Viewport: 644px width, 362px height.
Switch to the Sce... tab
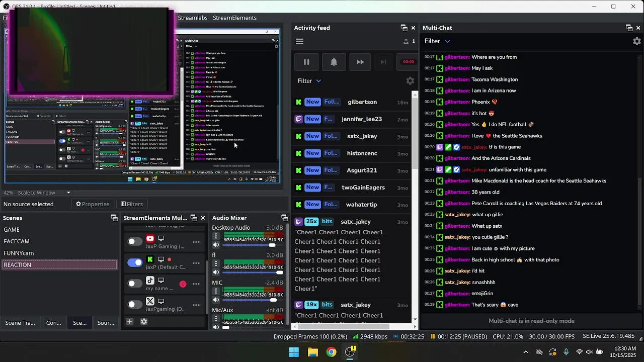[x=80, y=323]
